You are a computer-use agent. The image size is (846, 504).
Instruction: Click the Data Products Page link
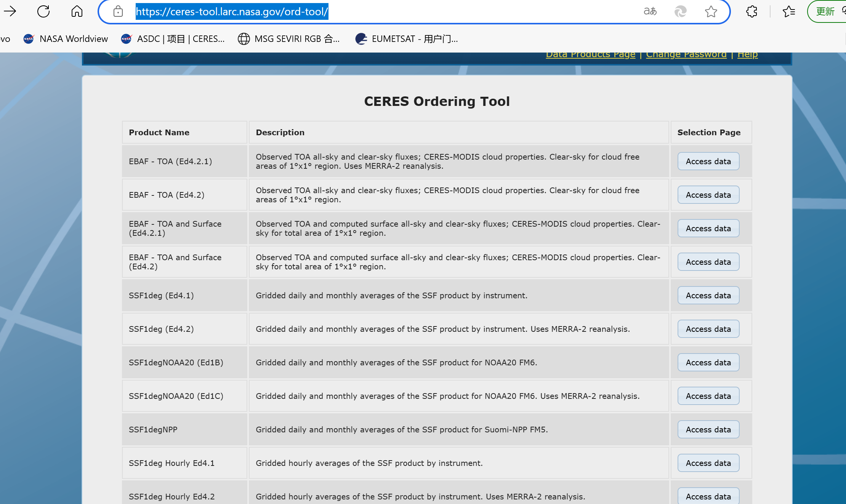pos(590,54)
